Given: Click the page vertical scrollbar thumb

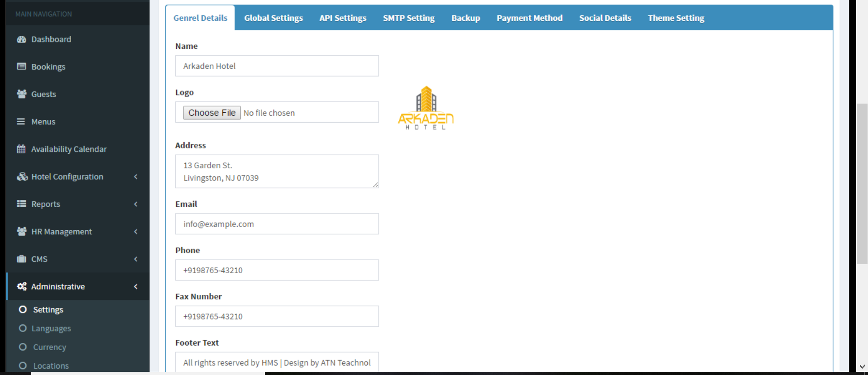Looking at the screenshot, I should pos(862,183).
